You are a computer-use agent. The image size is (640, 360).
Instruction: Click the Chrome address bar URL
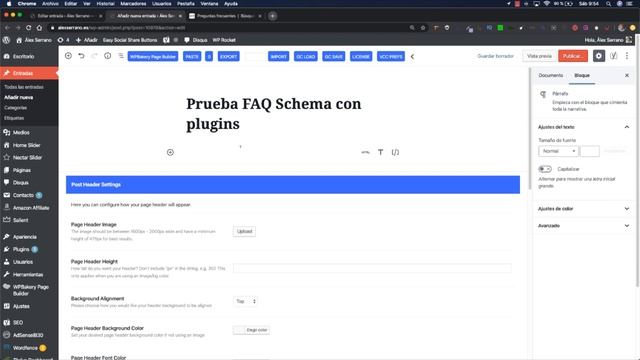pyautogui.click(x=121, y=28)
